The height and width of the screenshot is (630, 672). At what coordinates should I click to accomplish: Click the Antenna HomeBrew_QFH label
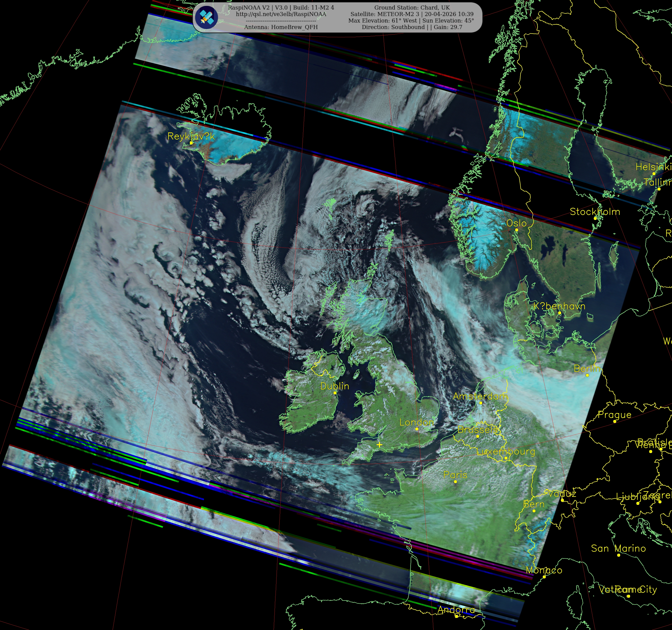coord(281,27)
